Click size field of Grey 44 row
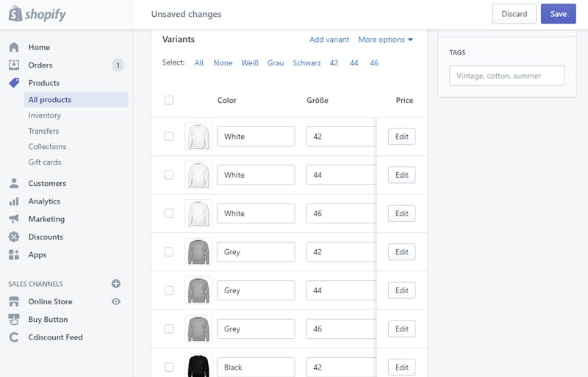 (x=341, y=290)
